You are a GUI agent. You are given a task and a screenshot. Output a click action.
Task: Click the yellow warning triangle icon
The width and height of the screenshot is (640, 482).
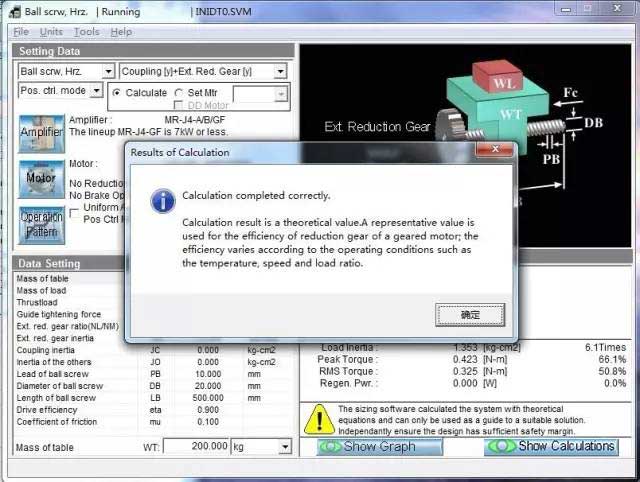[x=319, y=418]
